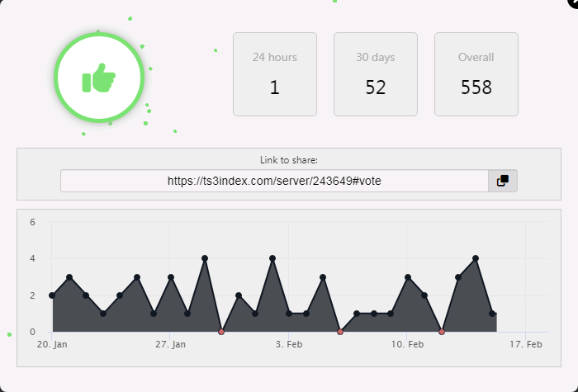Click the y-axis label 2
This screenshot has height=392, width=578.
[33, 295]
